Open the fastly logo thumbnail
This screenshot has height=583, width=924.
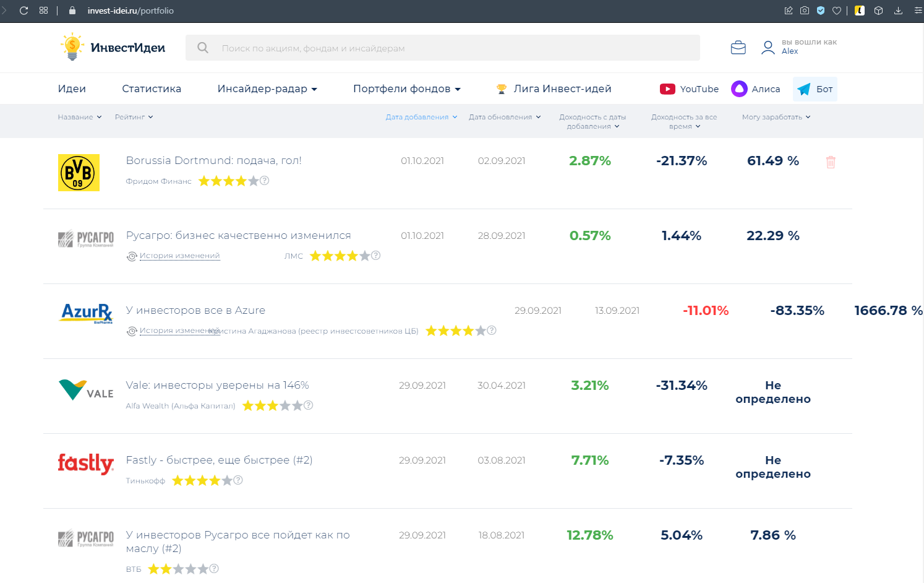coord(86,464)
